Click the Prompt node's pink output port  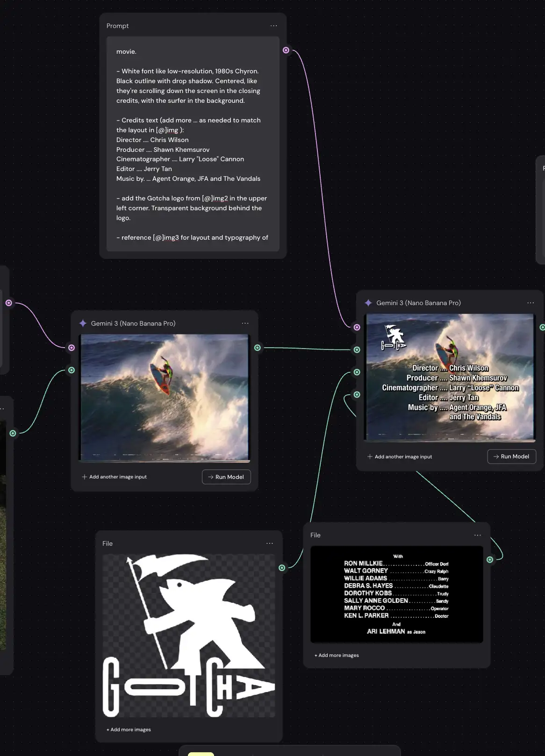[x=286, y=50]
